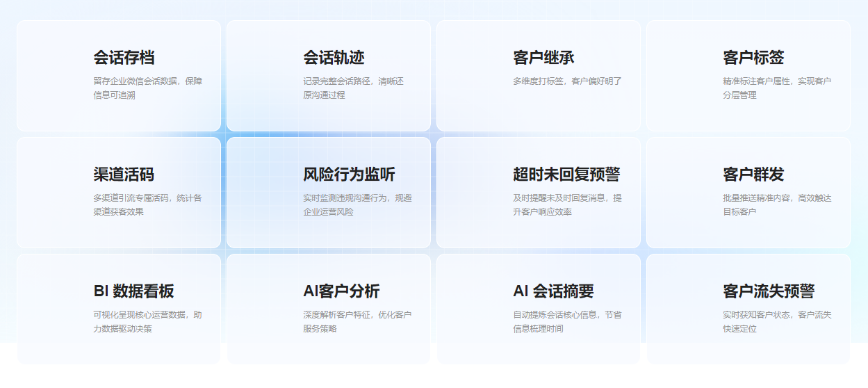
Task: Select the 客户继承 feature card
Action: point(543,58)
